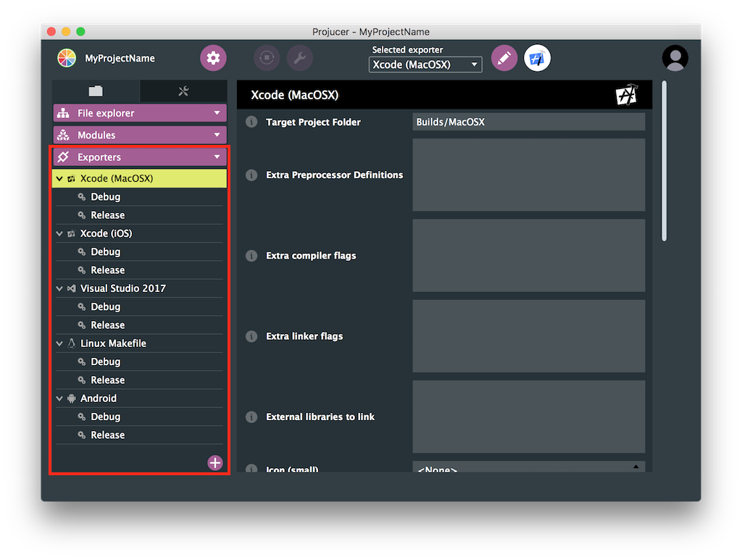
Task: Open the project settings gear icon
Action: (x=213, y=58)
